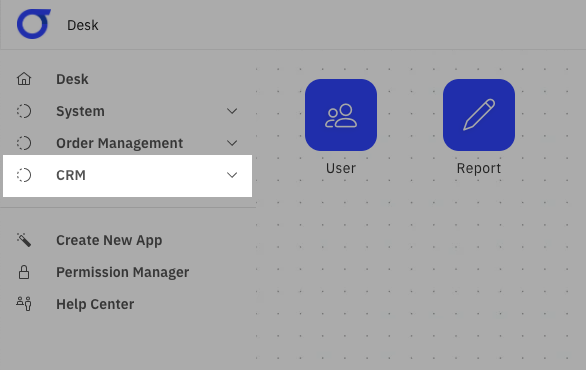586x370 pixels.
Task: Click the User label under the tile
Action: pyautogui.click(x=341, y=168)
